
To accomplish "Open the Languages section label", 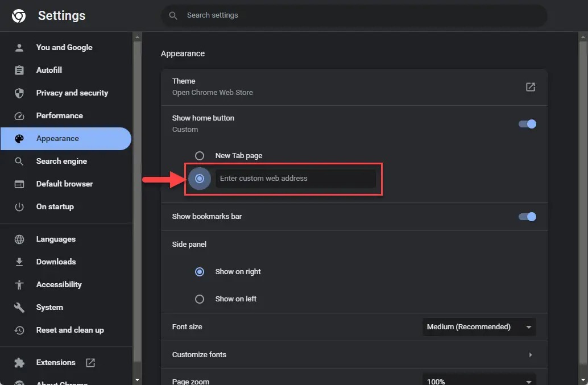I will [56, 239].
